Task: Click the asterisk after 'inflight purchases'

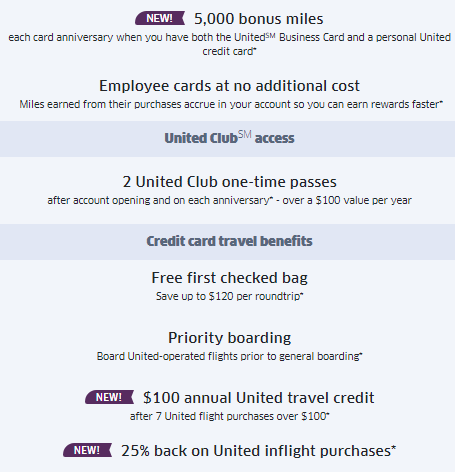Action: click(394, 447)
